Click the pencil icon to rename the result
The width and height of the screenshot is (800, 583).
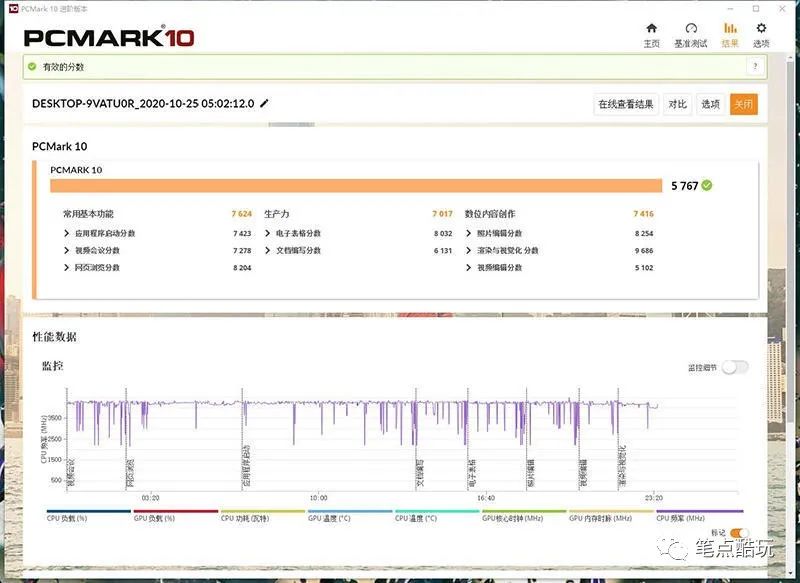point(264,104)
